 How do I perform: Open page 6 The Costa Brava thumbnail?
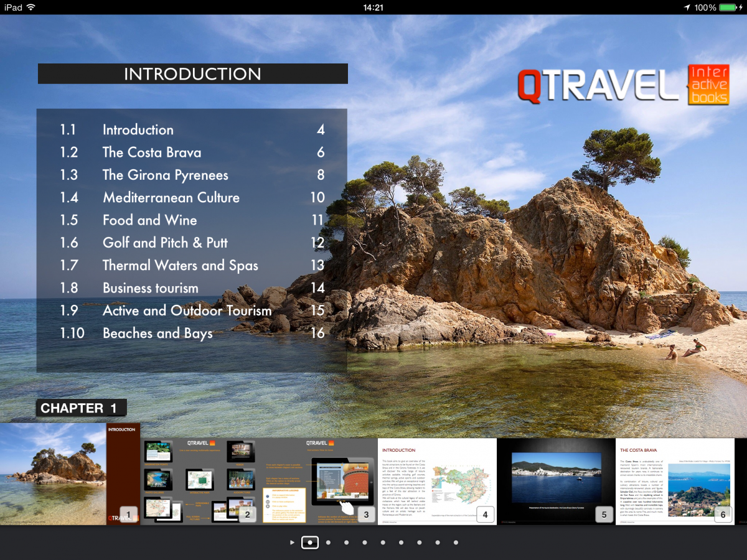coord(675,482)
